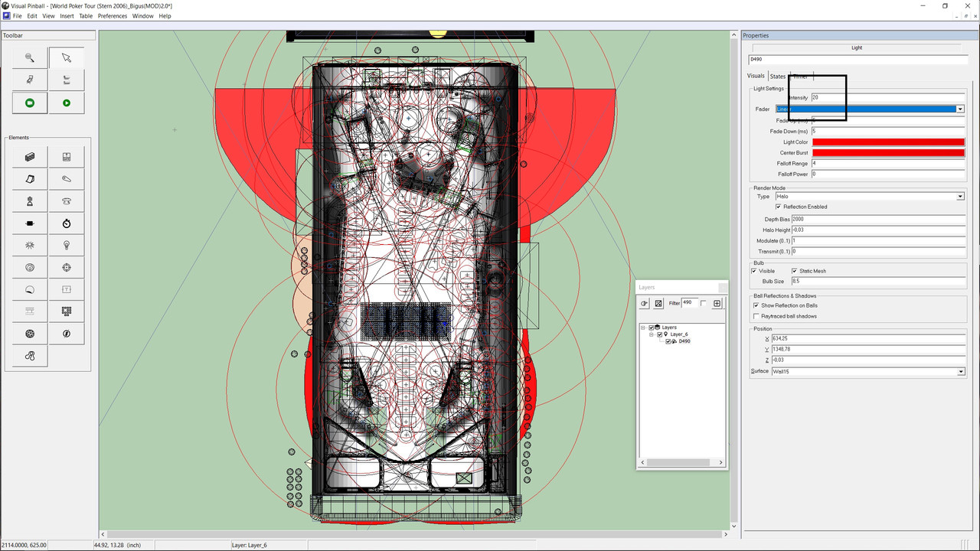Select the Magnify zoom tool

coord(30,57)
